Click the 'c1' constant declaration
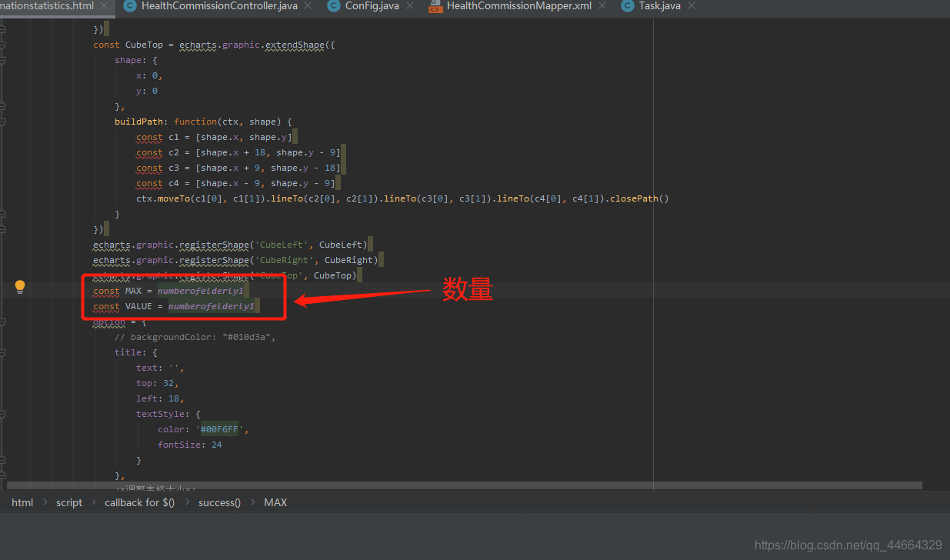This screenshot has height=560, width=950. tap(174, 137)
